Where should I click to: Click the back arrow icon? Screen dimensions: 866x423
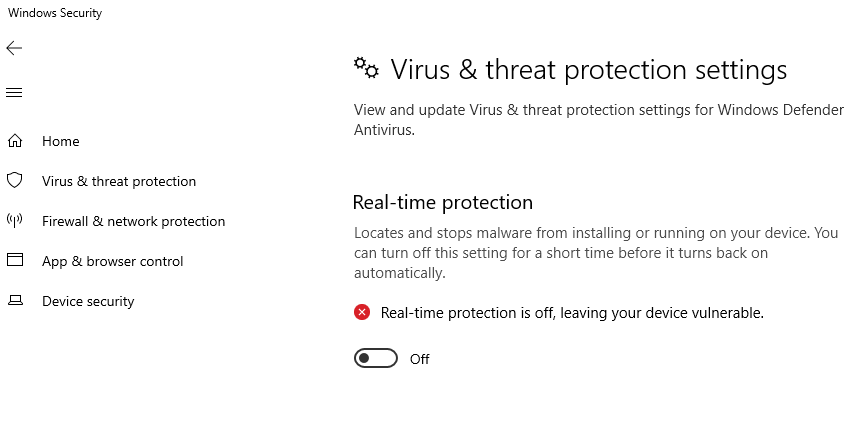(14, 48)
